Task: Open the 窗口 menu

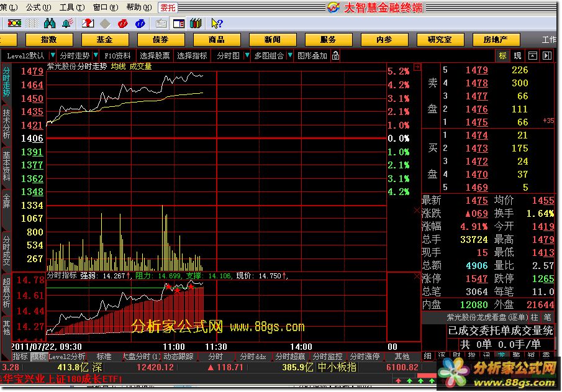Action: point(106,7)
